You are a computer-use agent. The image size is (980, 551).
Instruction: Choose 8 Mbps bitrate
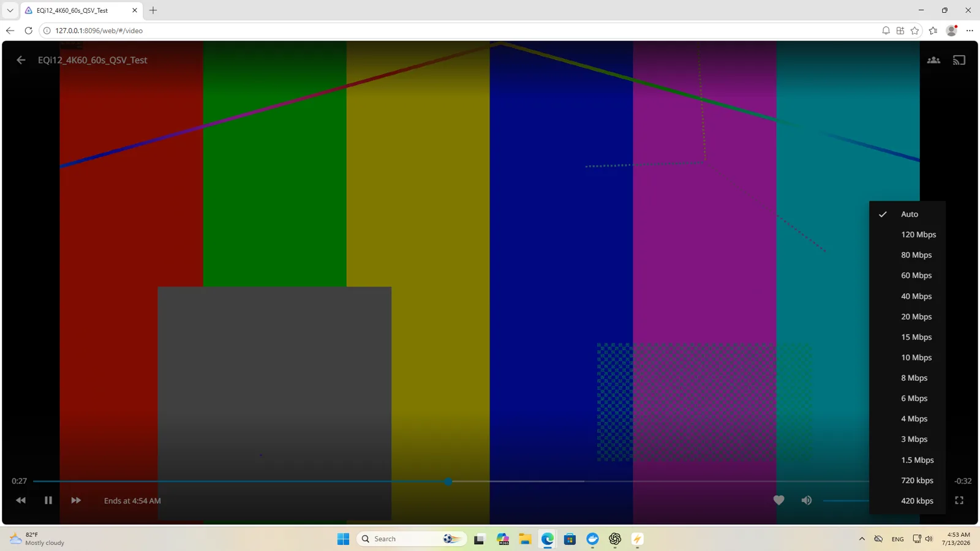[908, 378]
